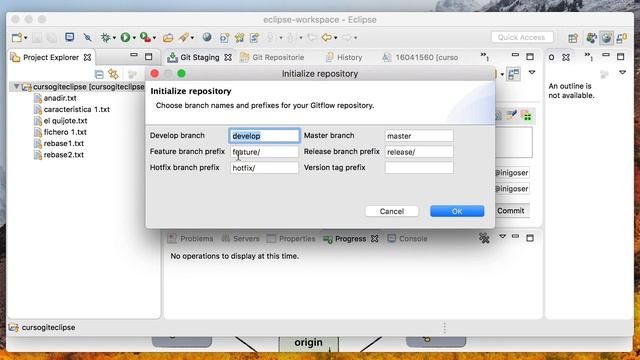Maximize the Progress view panel
The height and width of the screenshot is (360, 640).
click(530, 238)
